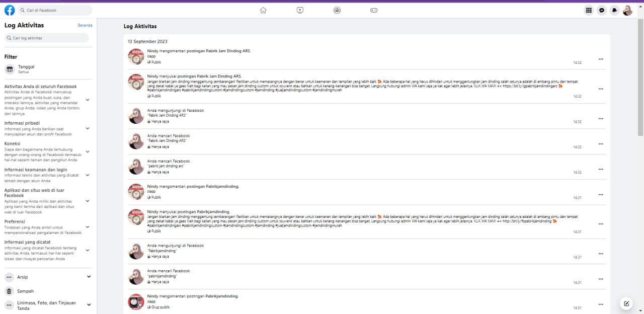Open Sampah in the sidebar
The width and height of the screenshot is (644, 314).
pos(48,291)
